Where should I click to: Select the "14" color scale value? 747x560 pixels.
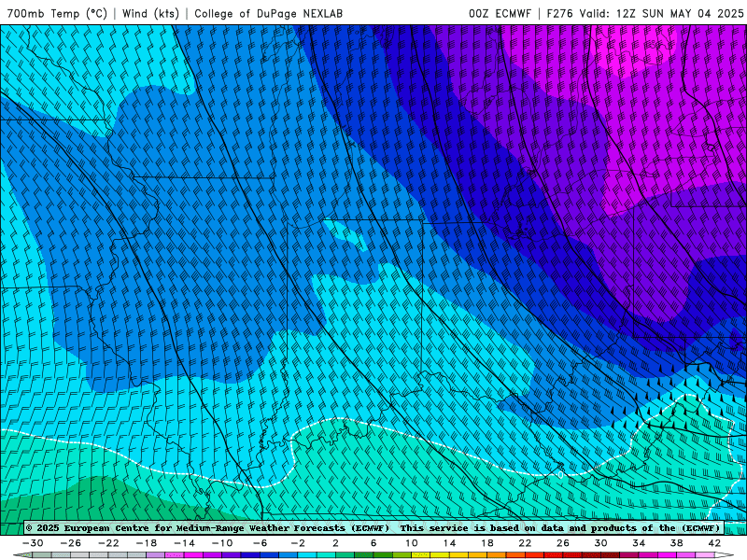click(449, 543)
